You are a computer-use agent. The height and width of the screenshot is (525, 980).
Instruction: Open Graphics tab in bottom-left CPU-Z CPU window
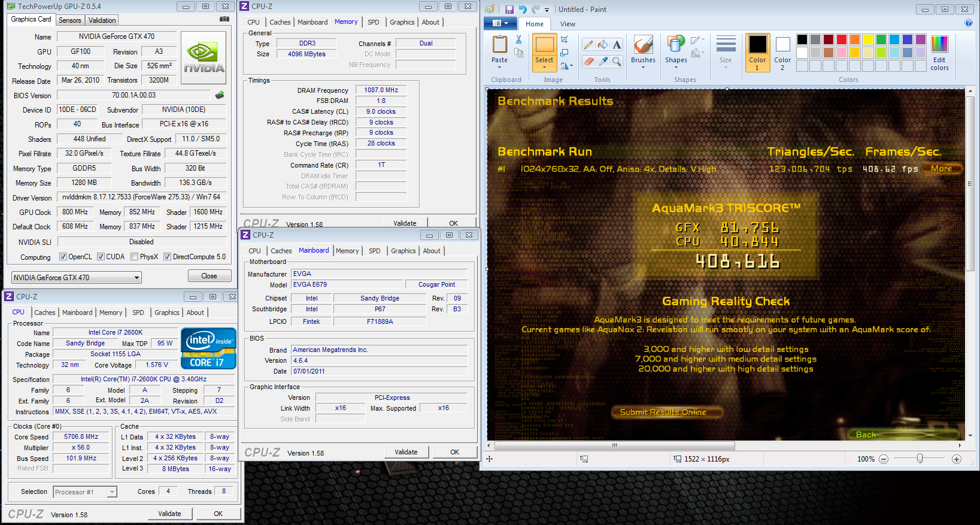[x=166, y=312]
